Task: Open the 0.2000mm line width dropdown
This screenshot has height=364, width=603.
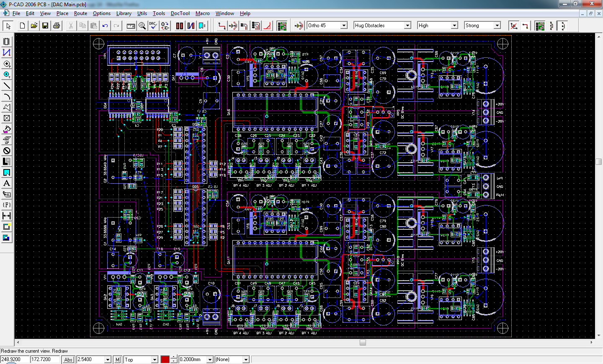Action: (x=210, y=359)
